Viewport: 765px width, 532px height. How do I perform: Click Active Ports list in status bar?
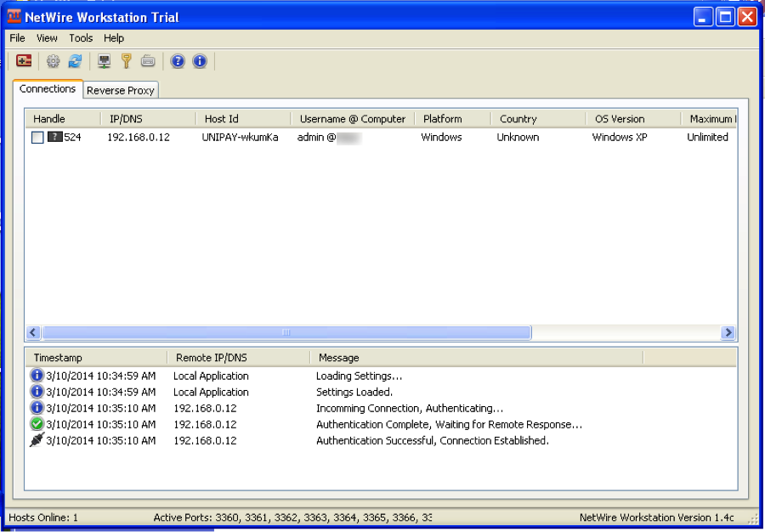click(292, 518)
